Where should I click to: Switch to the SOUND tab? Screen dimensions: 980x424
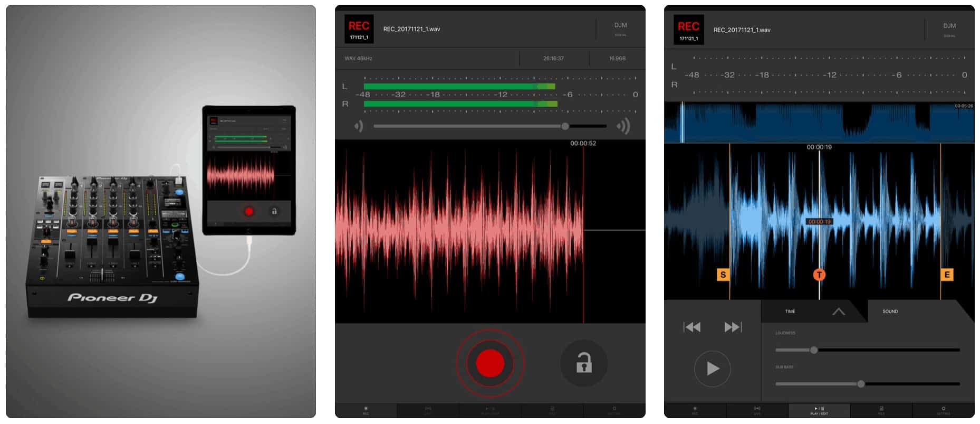pyautogui.click(x=890, y=312)
